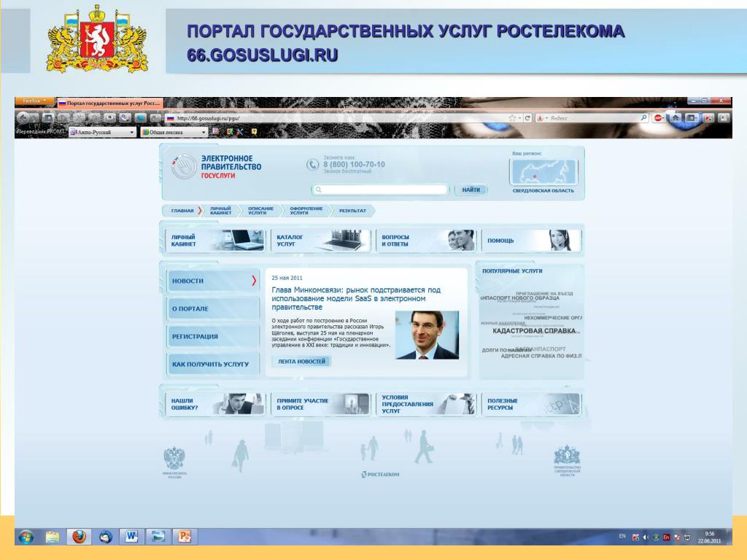
Task: Open the ПРИМИТЕ УЧАСТИЕ В ОПРОСЕ banner
Action: (321, 404)
